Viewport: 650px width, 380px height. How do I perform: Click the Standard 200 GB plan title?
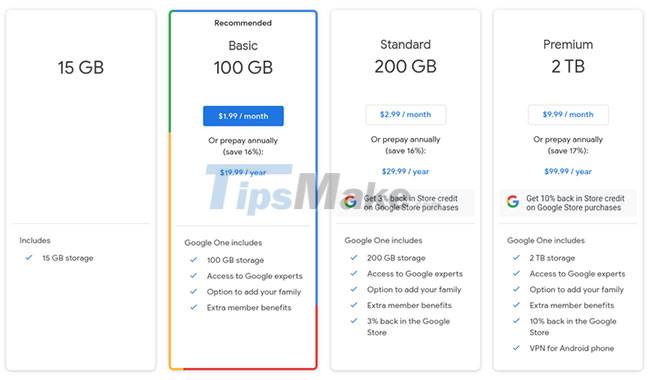[405, 56]
